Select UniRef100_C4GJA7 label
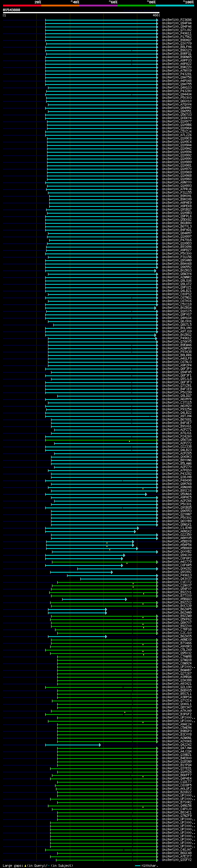The height and width of the screenshot is (868, 197). click(x=177, y=850)
